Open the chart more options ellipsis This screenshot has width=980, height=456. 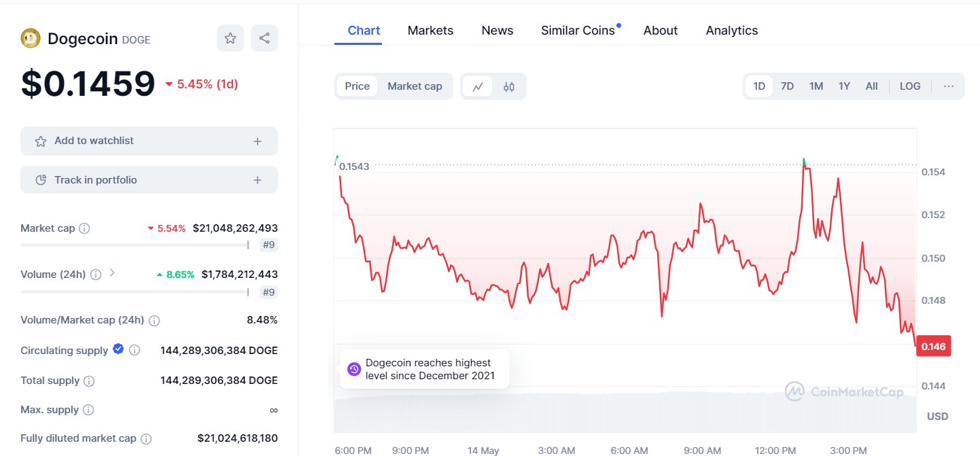[949, 86]
